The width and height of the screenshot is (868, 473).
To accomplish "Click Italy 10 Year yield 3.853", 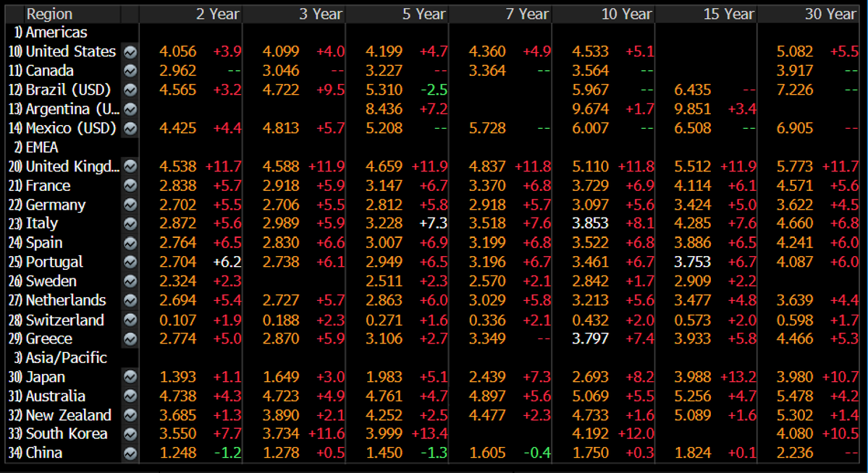I will pos(591,224).
